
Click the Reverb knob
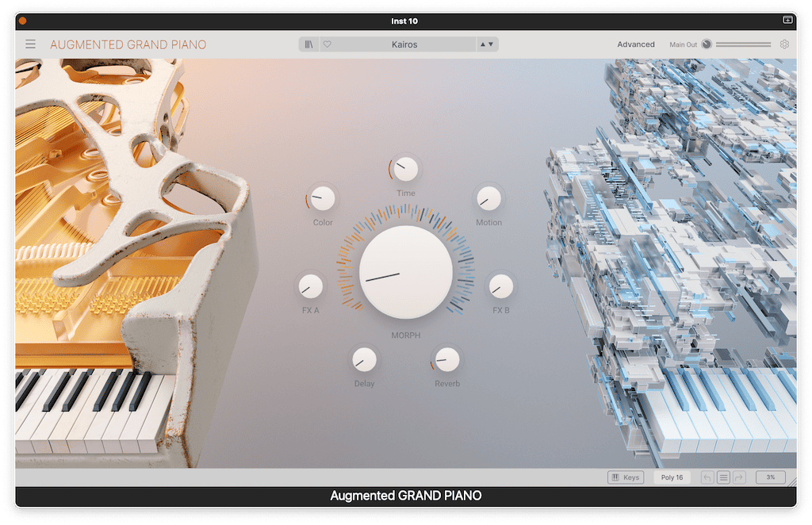(447, 360)
